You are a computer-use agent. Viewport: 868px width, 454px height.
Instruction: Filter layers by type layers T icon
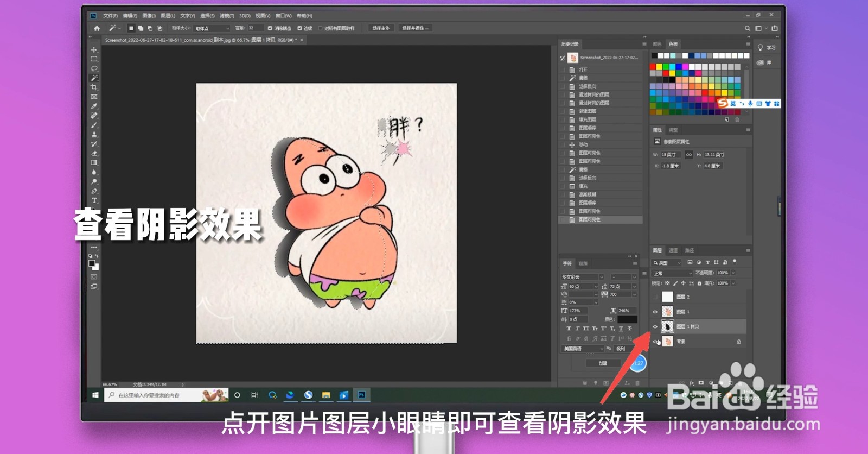[x=707, y=262]
